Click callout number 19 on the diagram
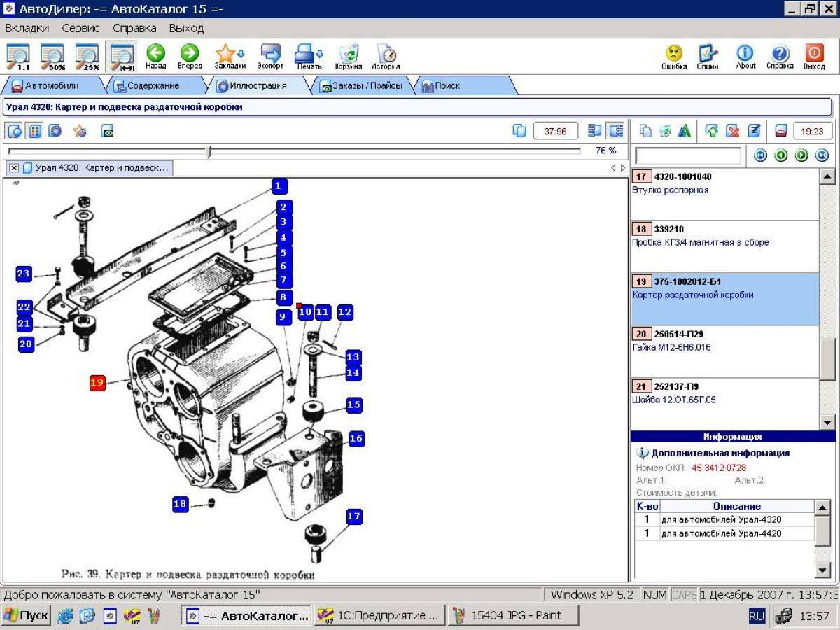The height and width of the screenshot is (630, 840). click(97, 383)
